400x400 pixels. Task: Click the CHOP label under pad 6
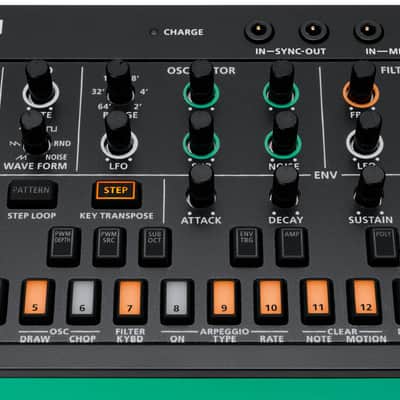pyautogui.click(x=82, y=339)
